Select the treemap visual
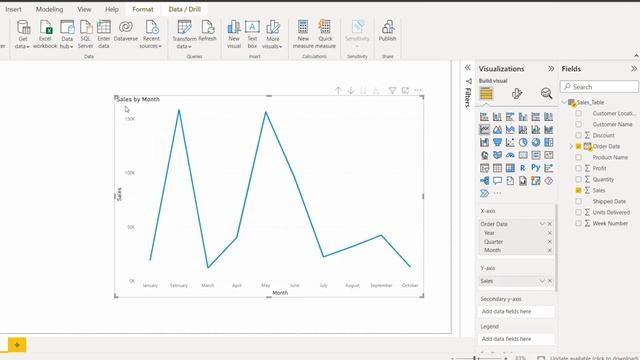The height and width of the screenshot is (360, 640). tap(549, 142)
